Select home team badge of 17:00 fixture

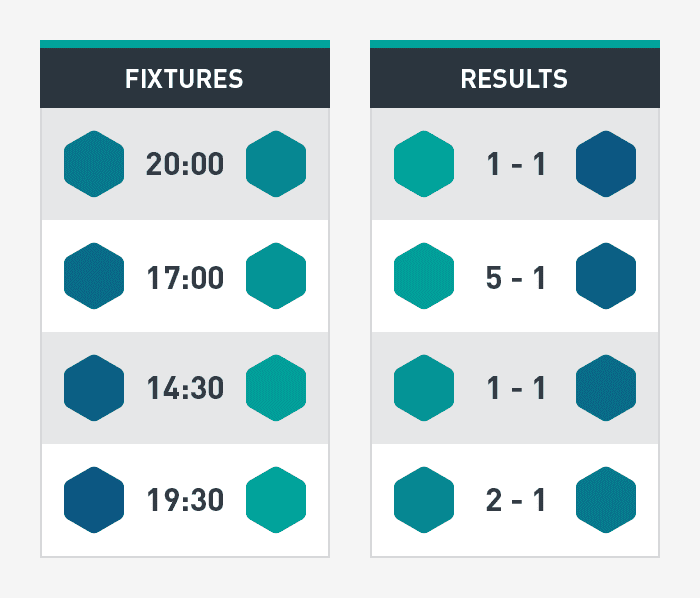[x=94, y=276]
